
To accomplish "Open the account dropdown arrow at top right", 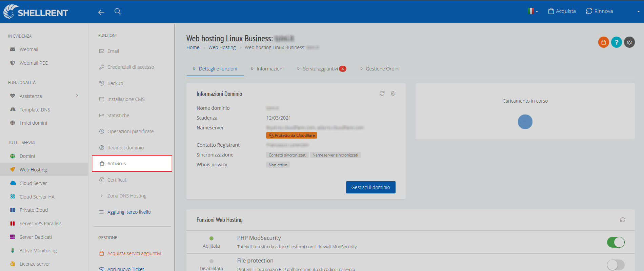I will tap(638, 12).
